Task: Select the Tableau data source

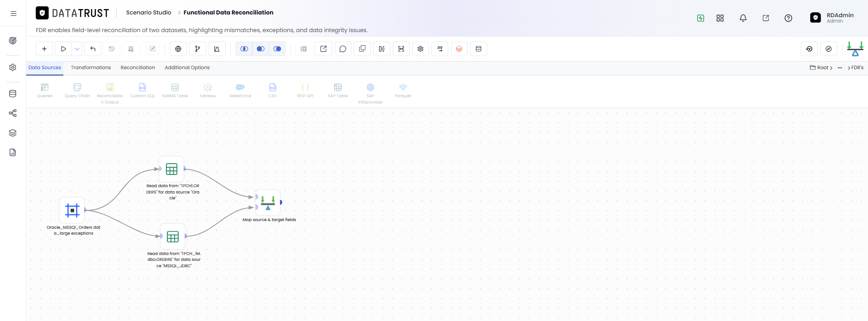Action: [x=208, y=90]
